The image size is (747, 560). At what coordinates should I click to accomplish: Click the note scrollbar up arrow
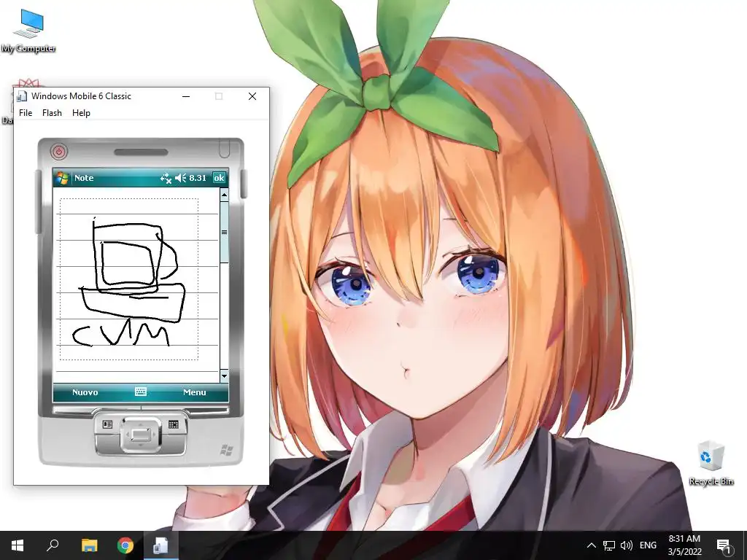click(x=224, y=195)
